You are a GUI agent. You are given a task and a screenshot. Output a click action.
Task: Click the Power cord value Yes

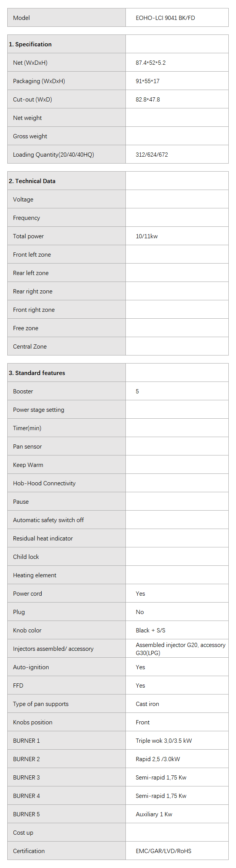pyautogui.click(x=140, y=594)
